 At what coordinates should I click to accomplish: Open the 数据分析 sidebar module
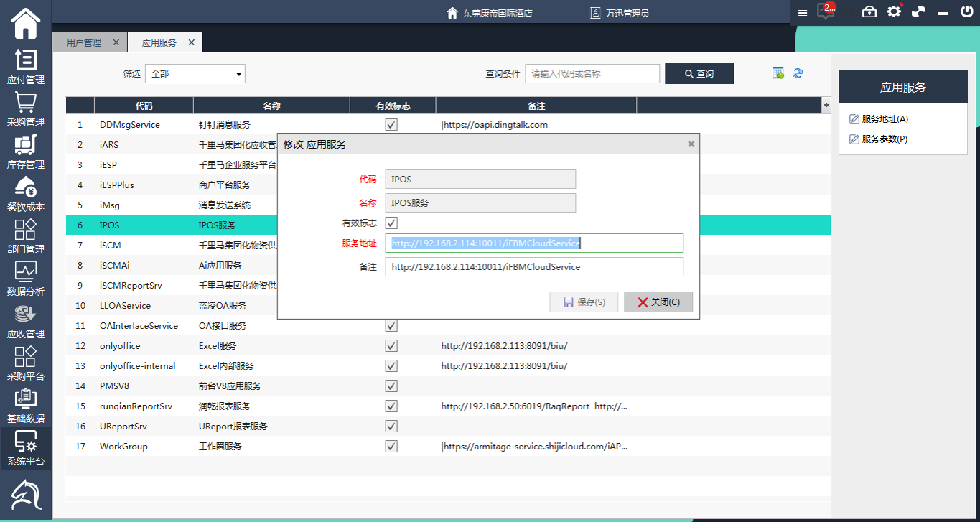[26, 279]
